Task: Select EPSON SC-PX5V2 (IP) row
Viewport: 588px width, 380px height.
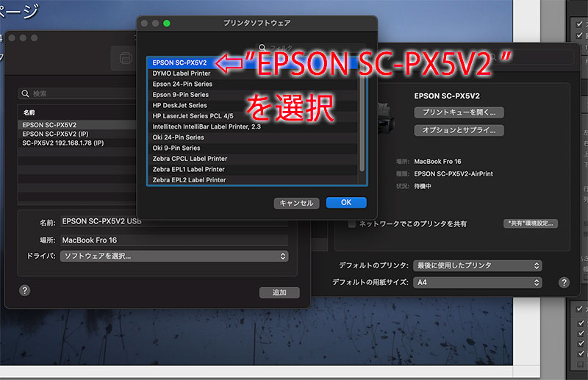Action: 77,134
